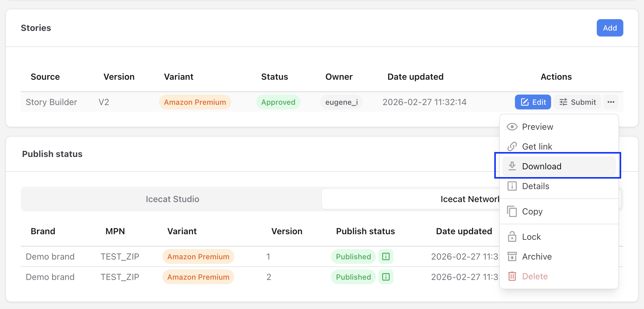
Task: Click info icon beside version 2 Published
Action: point(386,277)
